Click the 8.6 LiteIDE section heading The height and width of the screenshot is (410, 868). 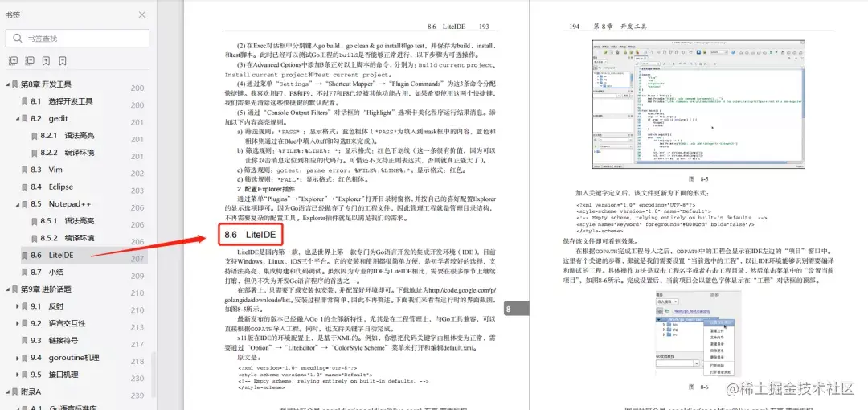pos(250,235)
